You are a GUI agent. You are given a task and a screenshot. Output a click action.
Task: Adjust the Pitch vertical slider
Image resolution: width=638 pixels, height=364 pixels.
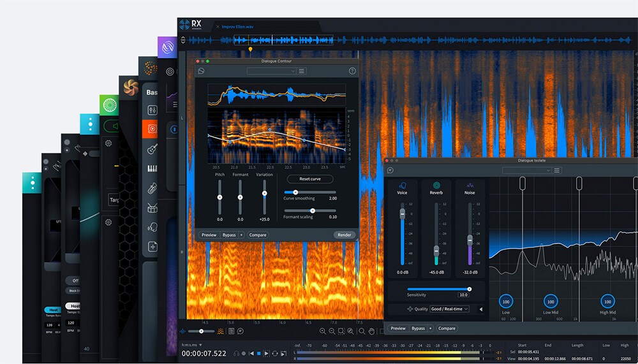click(x=219, y=197)
